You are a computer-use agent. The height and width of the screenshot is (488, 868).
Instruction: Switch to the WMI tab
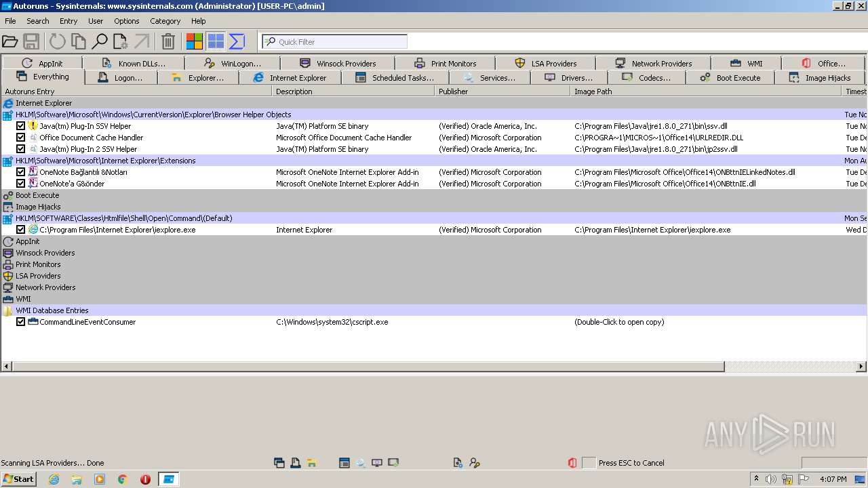[x=747, y=64]
